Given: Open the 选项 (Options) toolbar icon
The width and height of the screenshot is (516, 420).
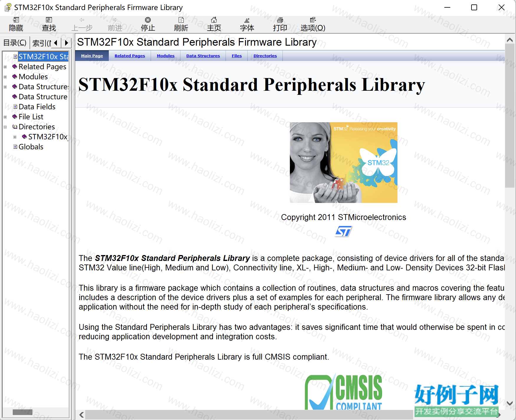Looking at the screenshot, I should (313, 20).
